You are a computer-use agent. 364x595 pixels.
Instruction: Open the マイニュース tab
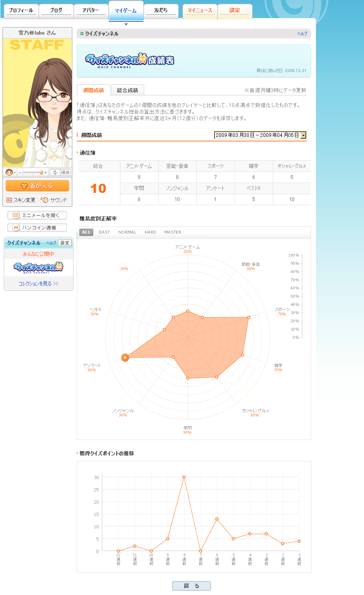200,11
